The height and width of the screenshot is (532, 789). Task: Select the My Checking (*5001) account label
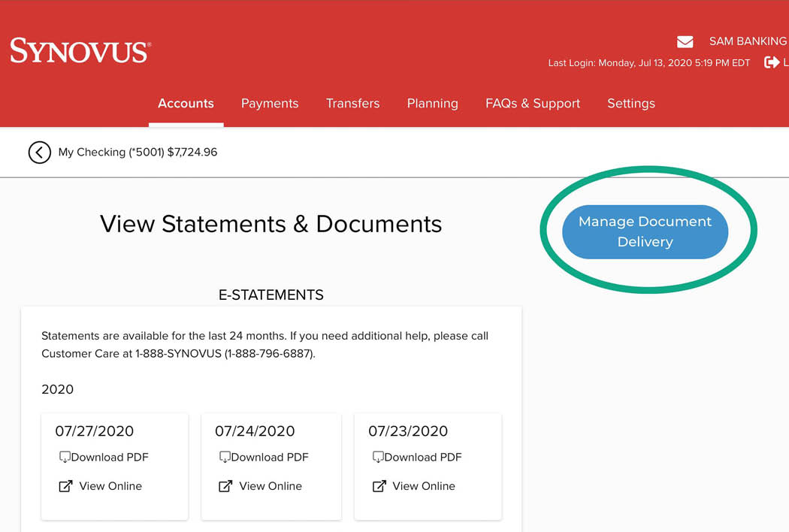pyautogui.click(x=138, y=153)
